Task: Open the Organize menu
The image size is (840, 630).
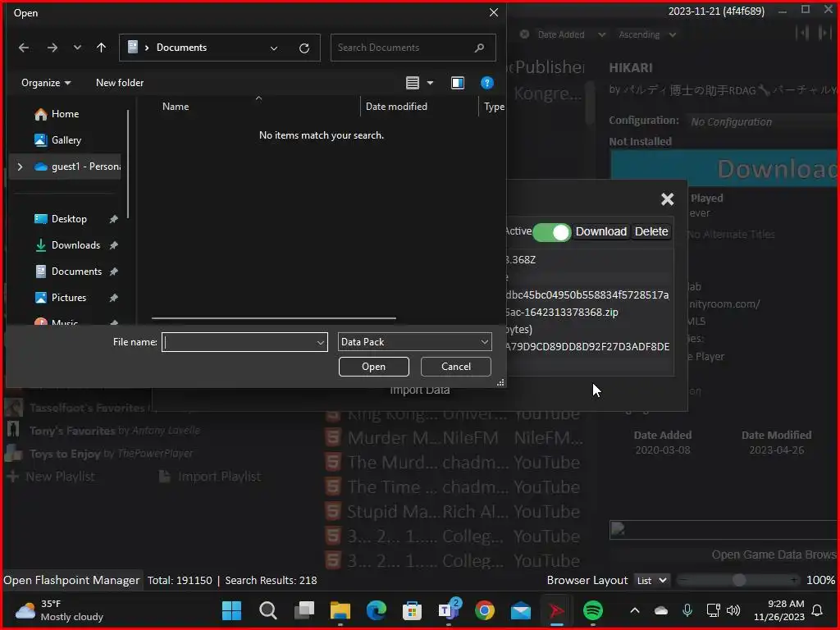Action: coord(46,83)
